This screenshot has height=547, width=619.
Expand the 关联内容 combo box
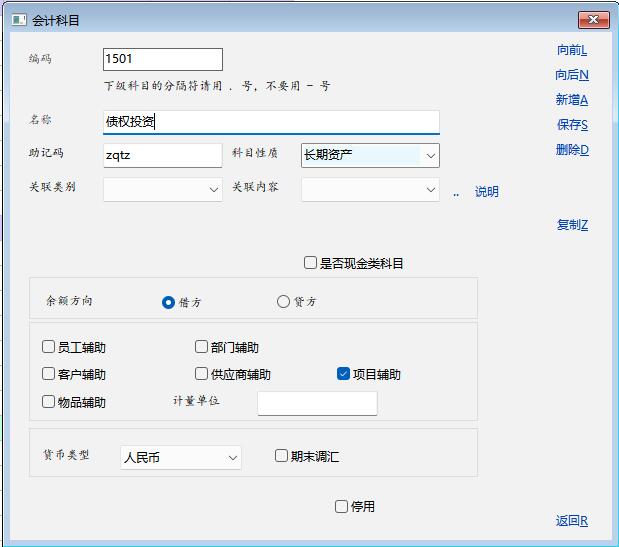coord(430,189)
